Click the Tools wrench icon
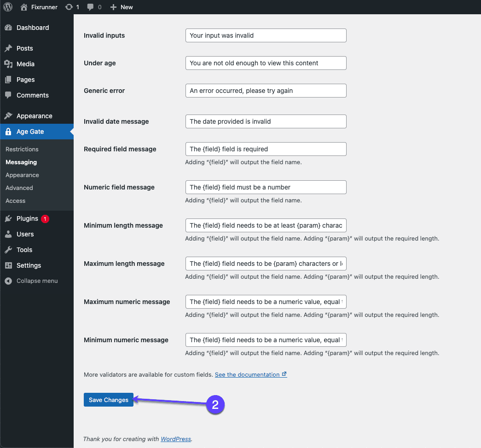481x448 pixels. click(x=8, y=250)
